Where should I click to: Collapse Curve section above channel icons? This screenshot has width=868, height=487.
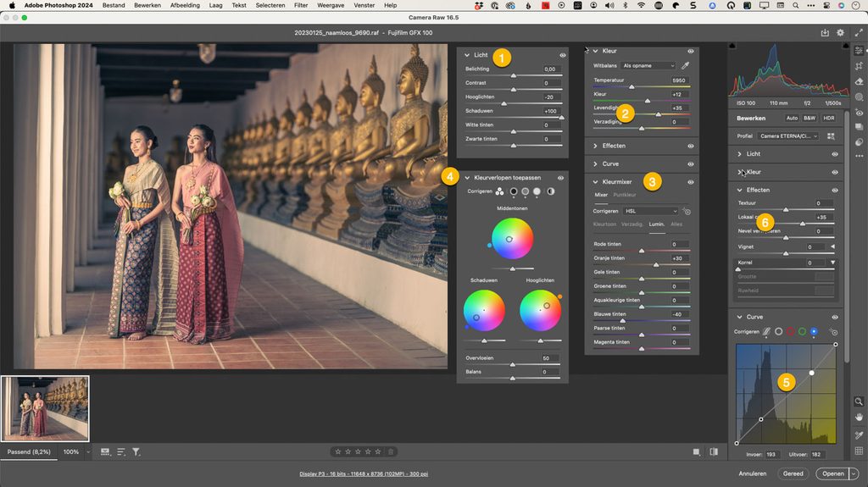coord(739,317)
